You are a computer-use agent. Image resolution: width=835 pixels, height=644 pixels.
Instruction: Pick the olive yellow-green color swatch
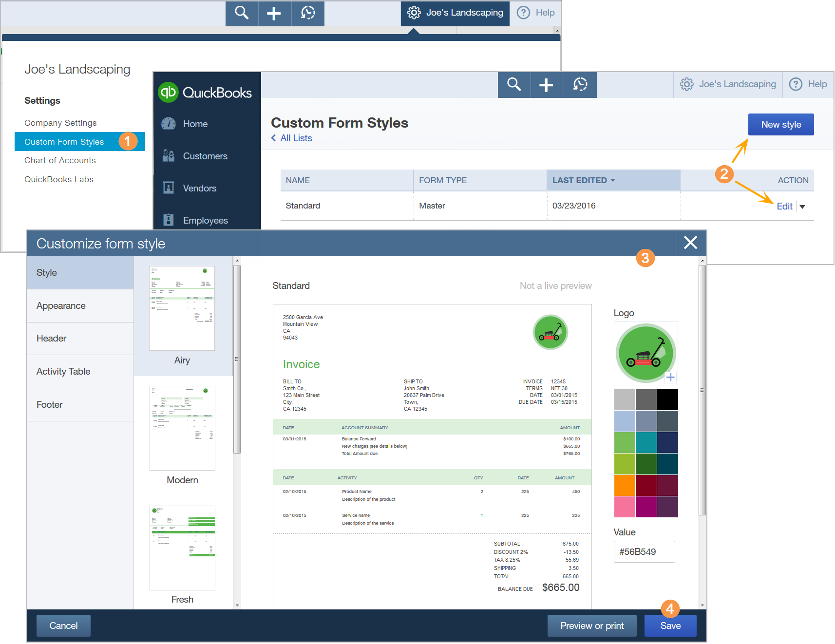(625, 464)
